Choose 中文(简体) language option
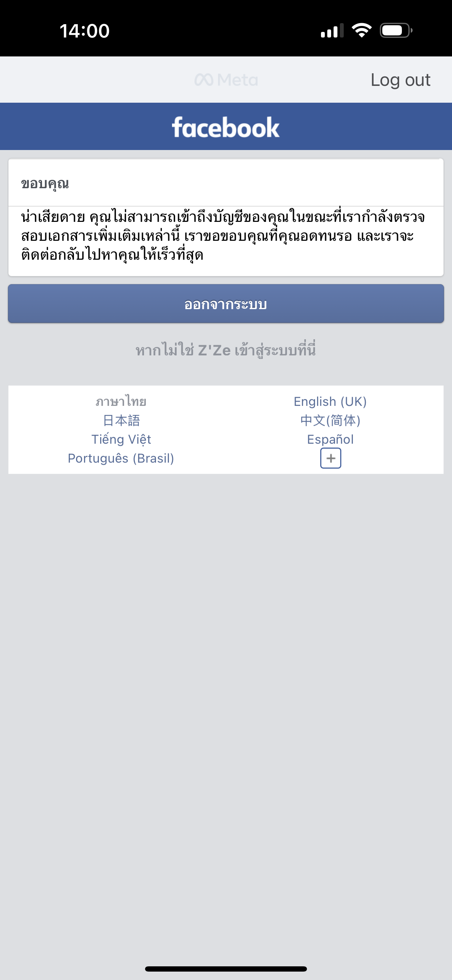Viewport: 452px width, 980px height. coord(330,420)
